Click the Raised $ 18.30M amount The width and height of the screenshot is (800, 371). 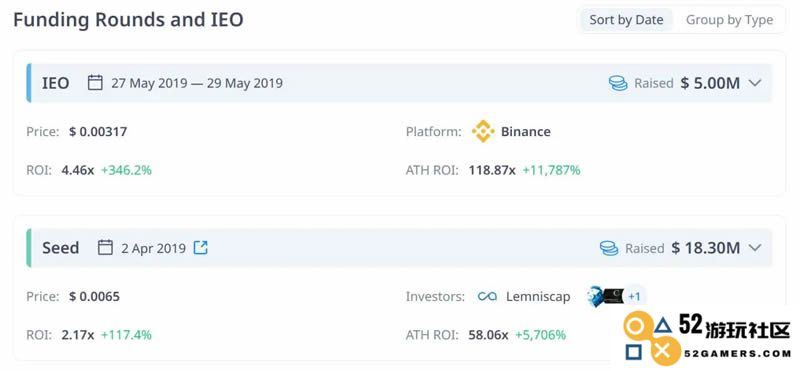coord(706,248)
